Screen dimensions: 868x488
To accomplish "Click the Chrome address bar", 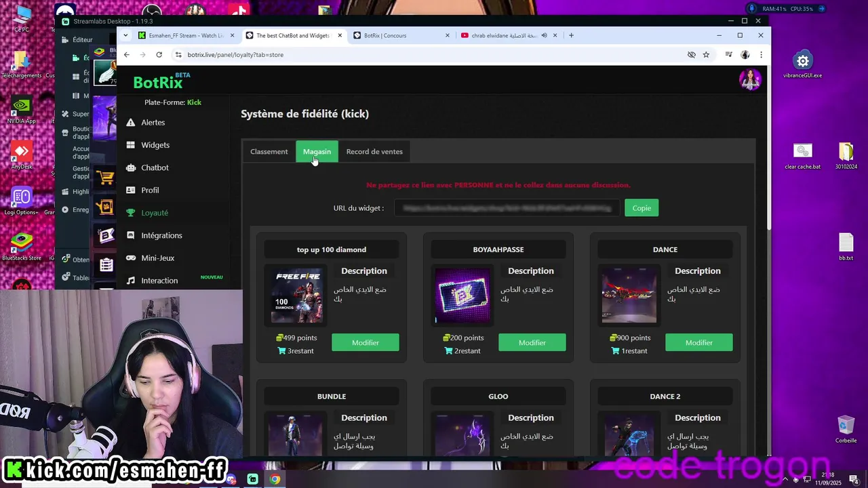I will [x=434, y=55].
